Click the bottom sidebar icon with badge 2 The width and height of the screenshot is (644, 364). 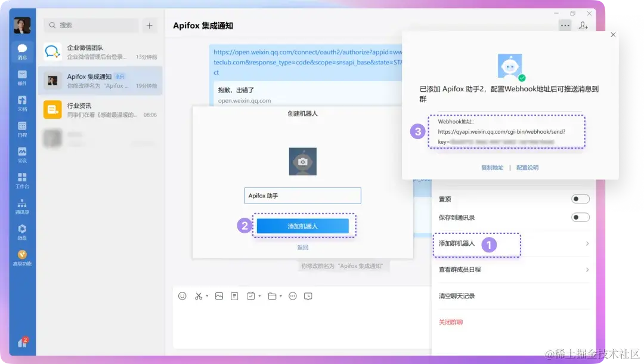[x=22, y=343]
